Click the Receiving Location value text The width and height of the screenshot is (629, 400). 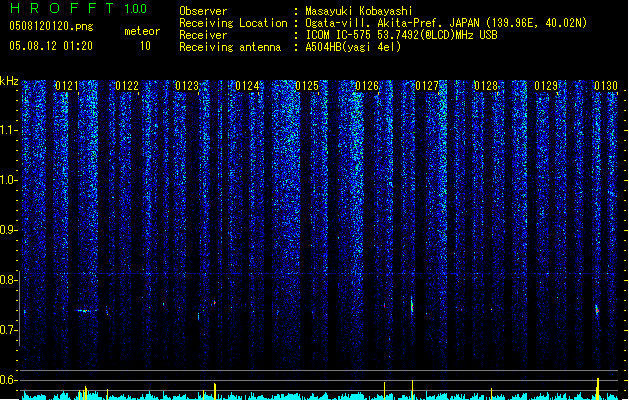click(x=446, y=23)
